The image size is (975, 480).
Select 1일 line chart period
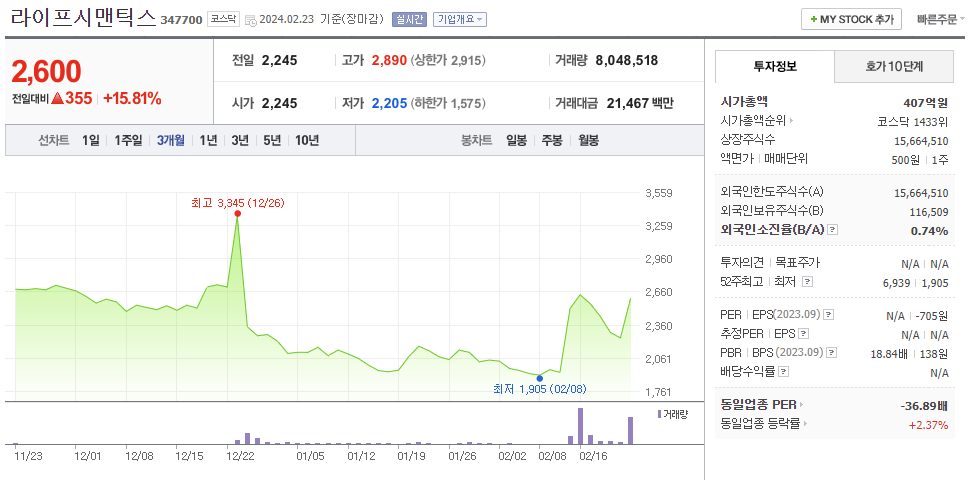pyautogui.click(x=91, y=141)
